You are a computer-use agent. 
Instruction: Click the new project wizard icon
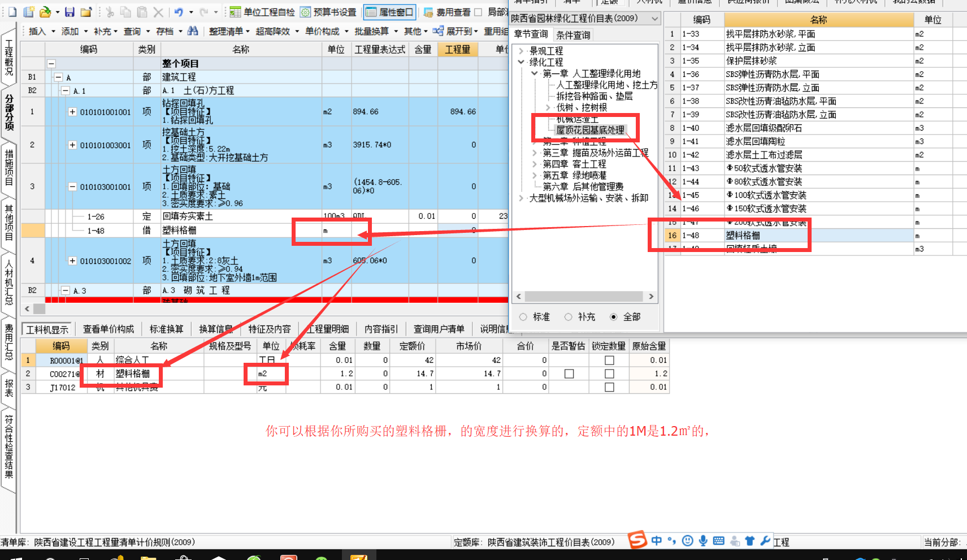click(28, 12)
